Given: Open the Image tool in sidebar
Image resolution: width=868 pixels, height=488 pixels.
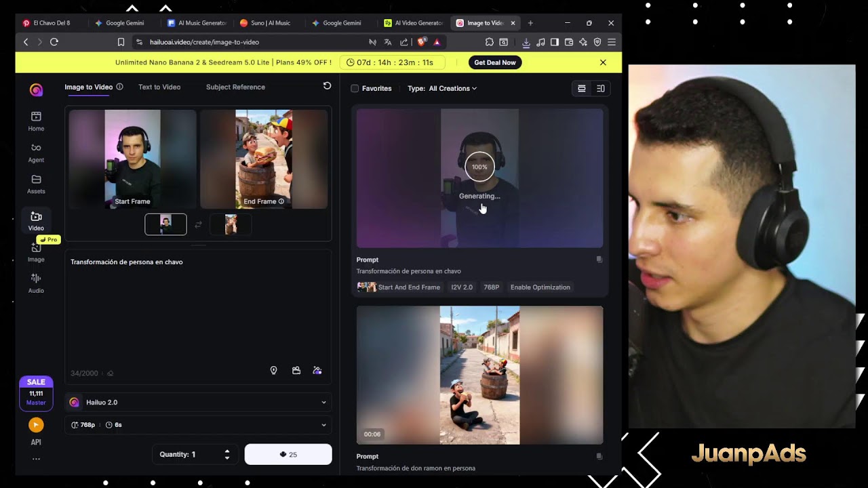Looking at the screenshot, I should coord(36,252).
